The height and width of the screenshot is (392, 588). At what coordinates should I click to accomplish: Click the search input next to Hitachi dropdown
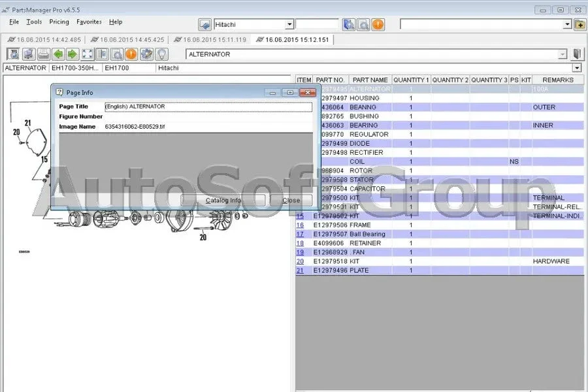317,24
